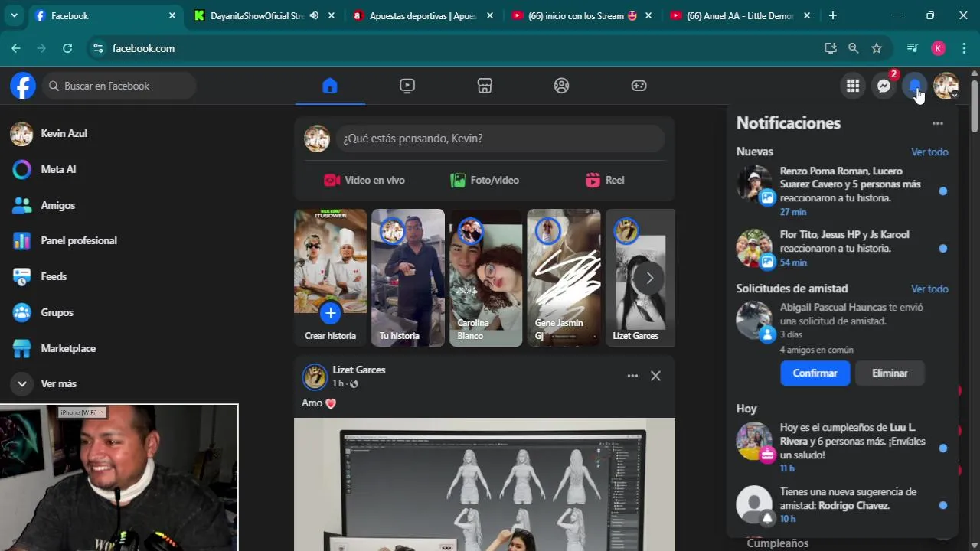Open browser zoom magnifier icon
The height and width of the screenshot is (551, 980).
pos(853,48)
